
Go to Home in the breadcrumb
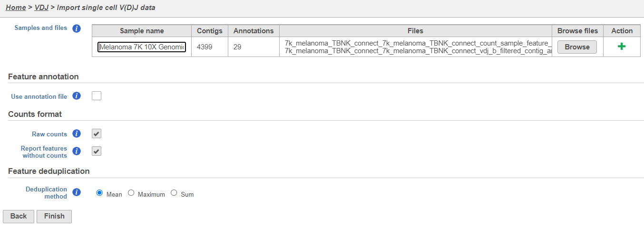coord(16,8)
